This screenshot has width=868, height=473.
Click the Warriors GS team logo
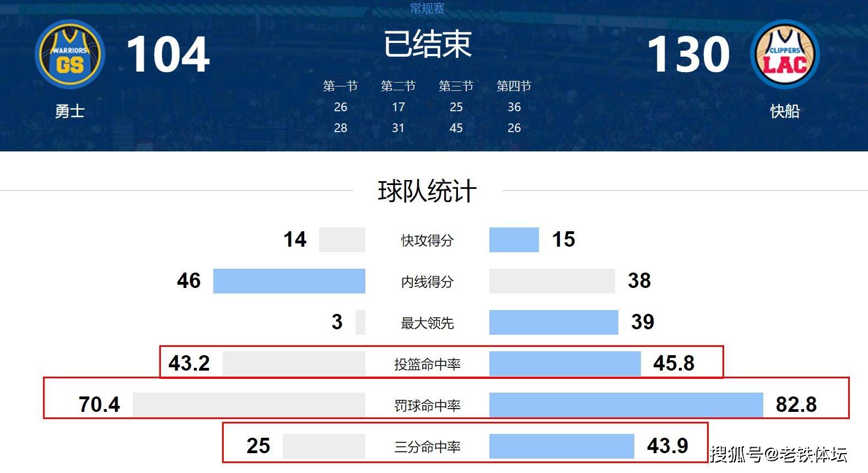[x=69, y=55]
